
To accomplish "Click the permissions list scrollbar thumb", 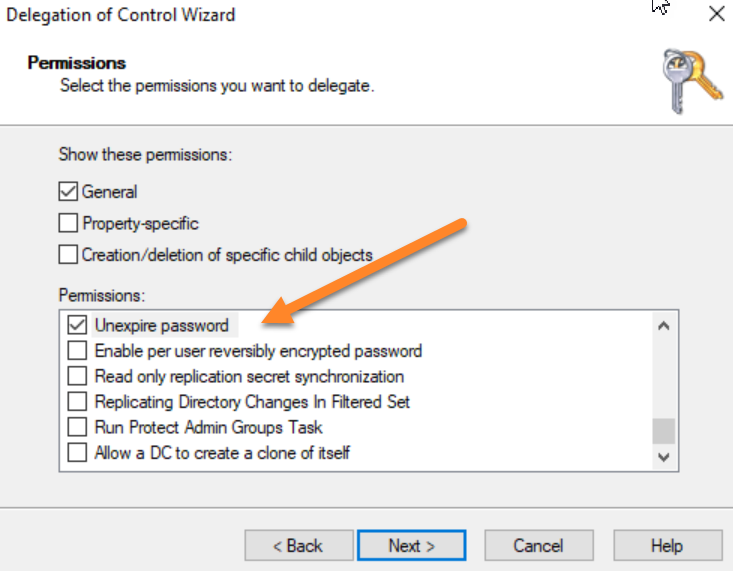I will tap(663, 431).
